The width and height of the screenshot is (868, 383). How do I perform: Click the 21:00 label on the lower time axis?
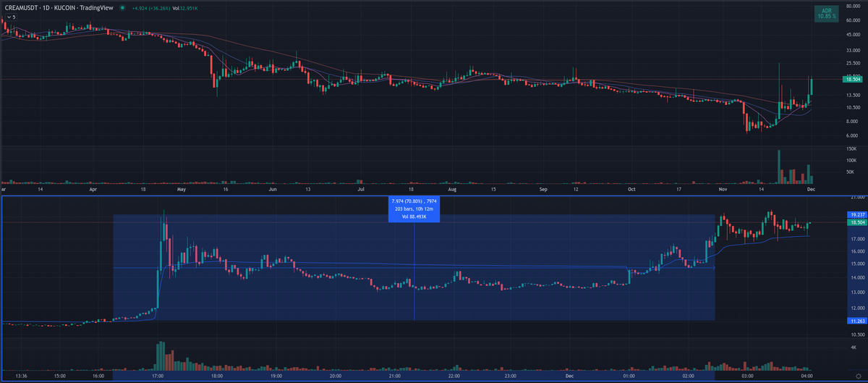(395, 376)
